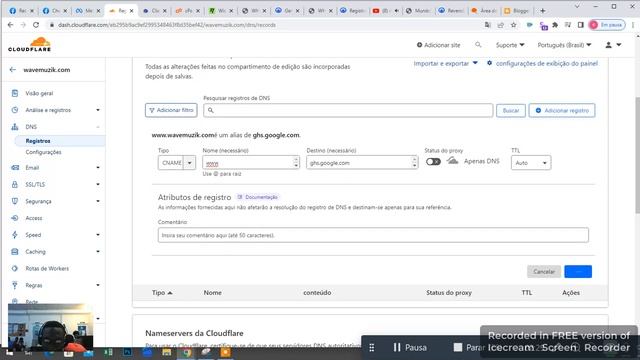The height and width of the screenshot is (360, 640).
Task: Select Registros under DNS
Action: point(38,141)
